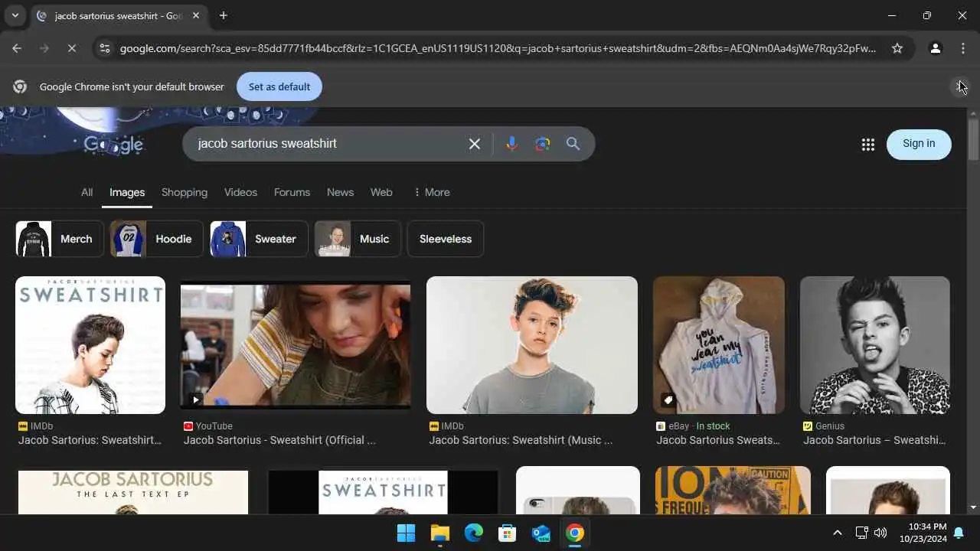This screenshot has height=551, width=980.
Task: Open Google Lens image search
Action: pyautogui.click(x=543, y=144)
